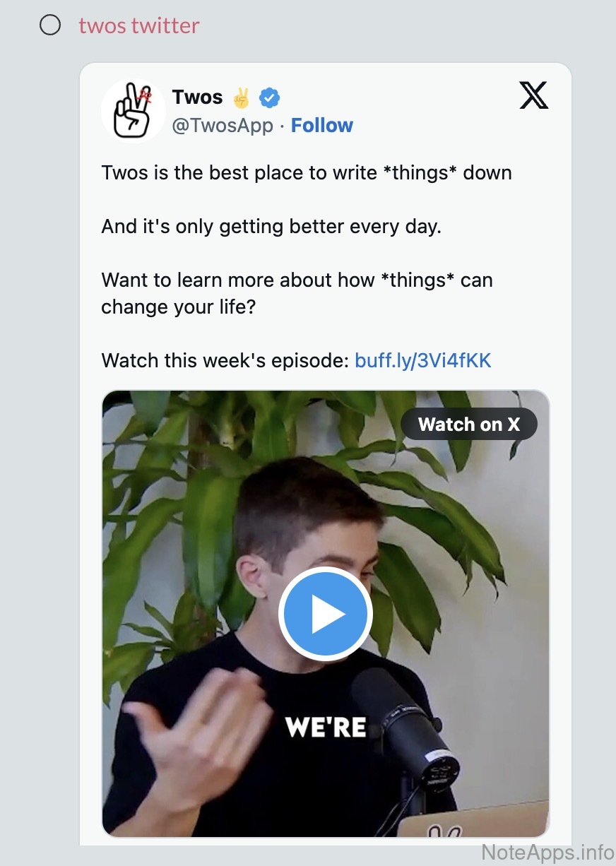Click the Twos peace-hand profile avatar
This screenshot has width=616, height=866.
(133, 110)
